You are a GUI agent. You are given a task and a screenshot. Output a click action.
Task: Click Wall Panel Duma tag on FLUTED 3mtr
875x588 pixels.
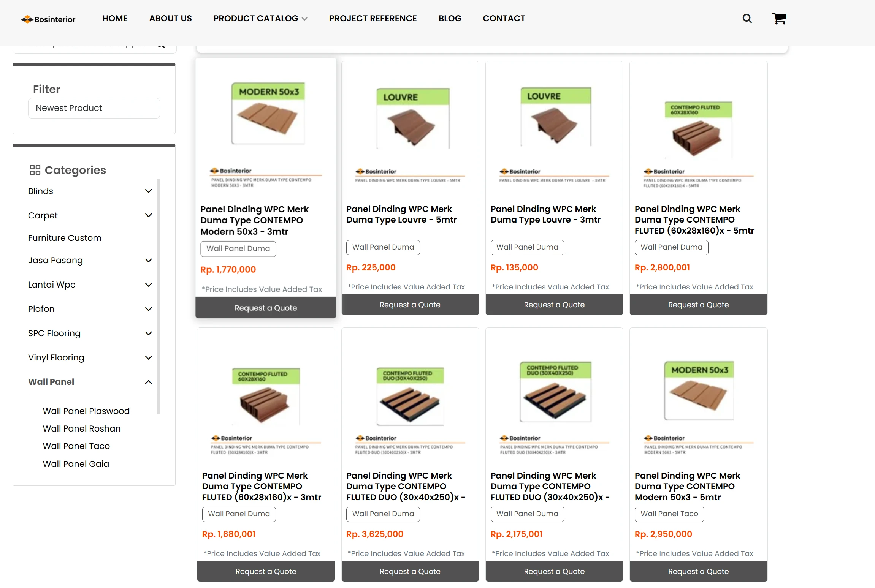[239, 514]
